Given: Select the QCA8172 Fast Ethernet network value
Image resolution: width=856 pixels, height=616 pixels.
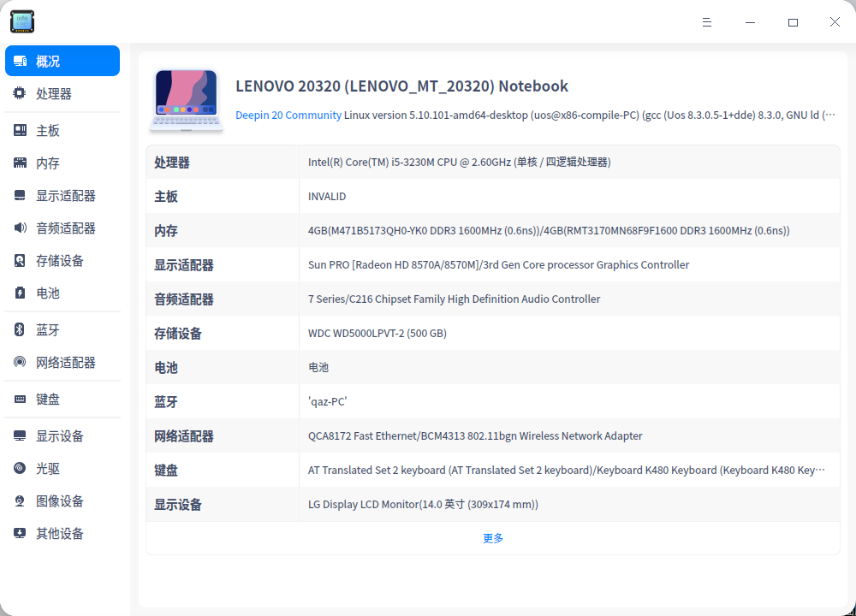Looking at the screenshot, I should (x=475, y=436).
